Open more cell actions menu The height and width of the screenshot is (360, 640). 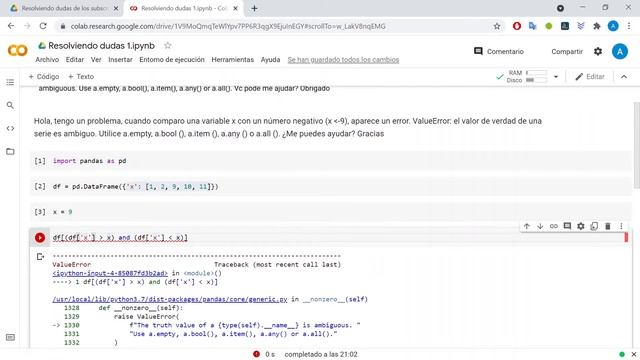pyautogui.click(x=621, y=226)
